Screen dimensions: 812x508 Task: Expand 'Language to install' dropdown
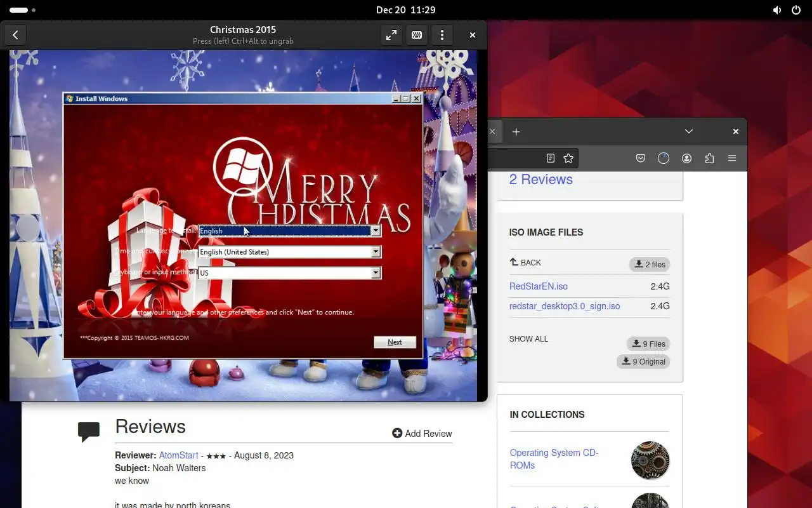pos(376,231)
